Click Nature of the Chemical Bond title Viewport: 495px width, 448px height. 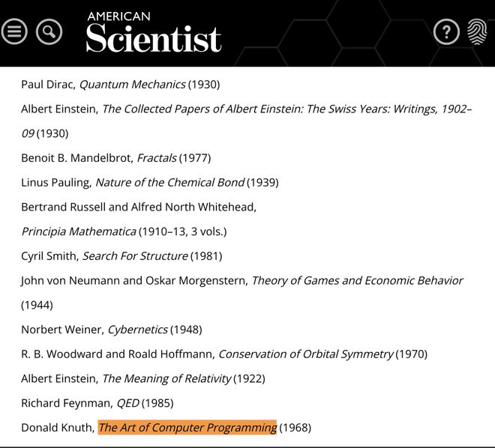(x=170, y=183)
